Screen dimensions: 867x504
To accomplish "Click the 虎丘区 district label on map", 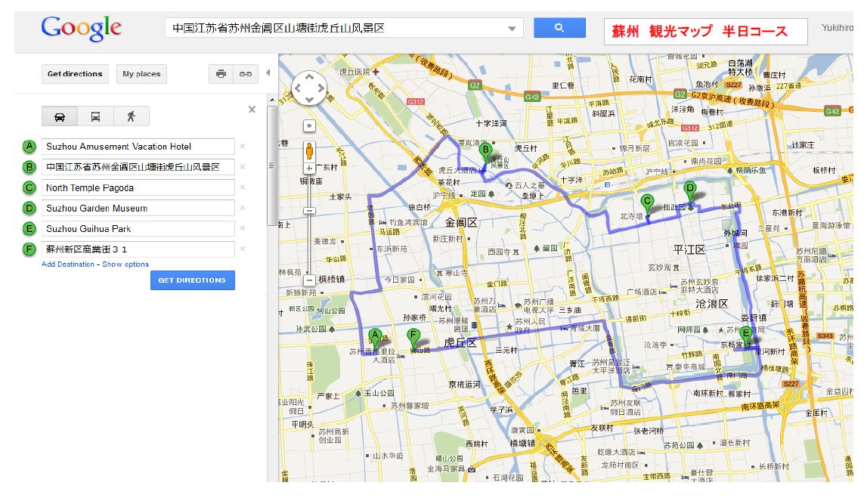I will click(x=460, y=342).
